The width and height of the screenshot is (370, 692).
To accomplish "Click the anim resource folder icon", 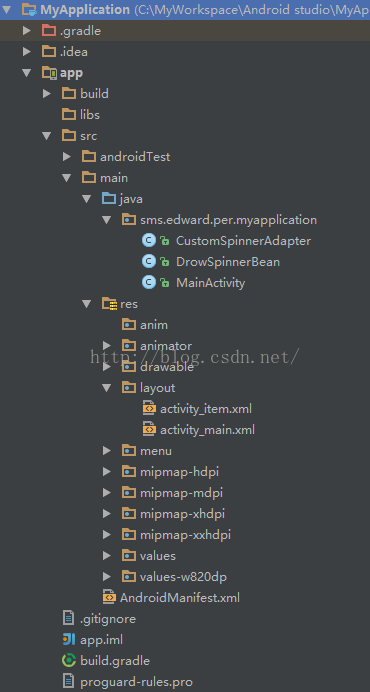I will tap(128, 325).
